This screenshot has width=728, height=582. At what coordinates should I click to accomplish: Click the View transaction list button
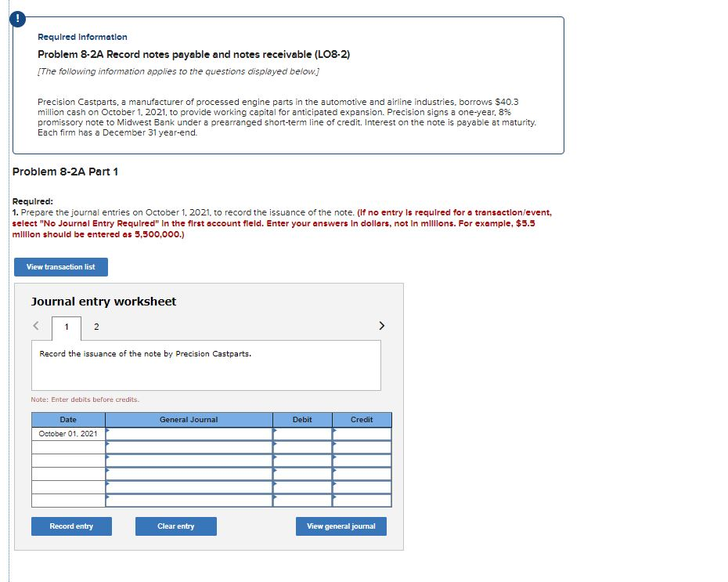61,266
